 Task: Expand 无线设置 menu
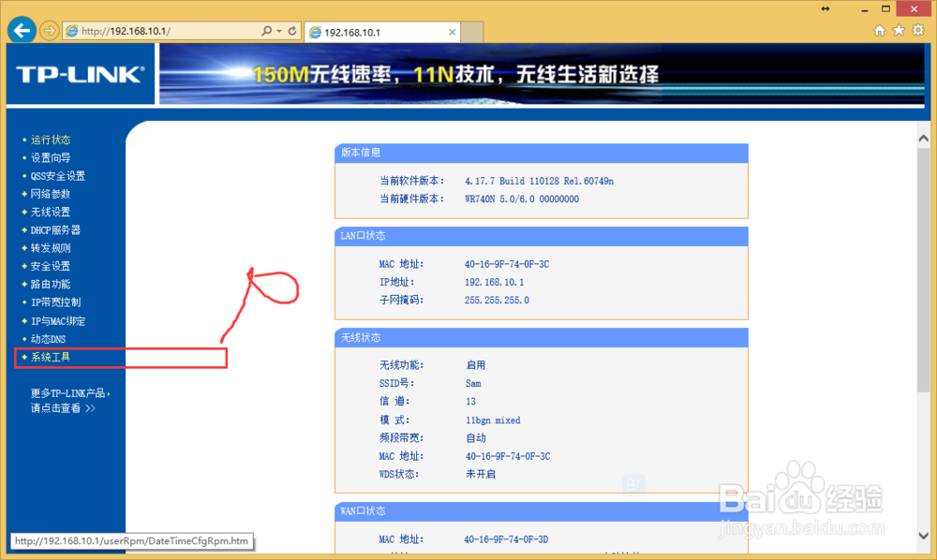pyautogui.click(x=51, y=212)
